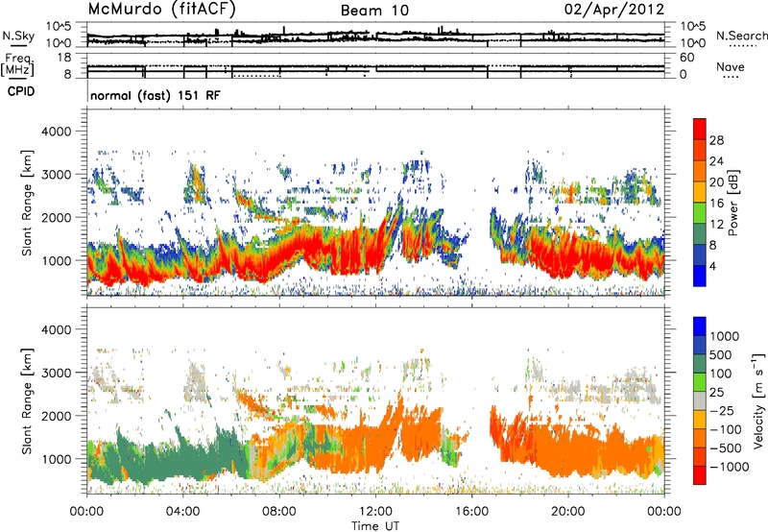Pick the top red segment of power colorbar
The height and width of the screenshot is (532, 768).
click(700, 129)
